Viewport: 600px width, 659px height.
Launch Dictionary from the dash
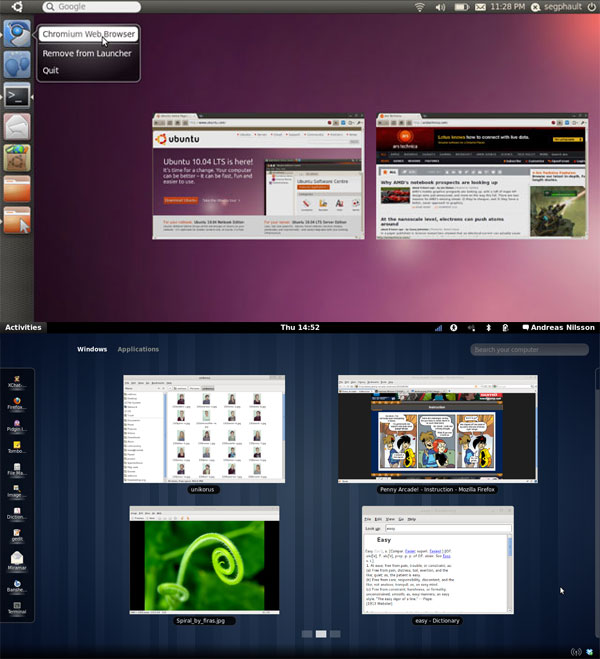[x=17, y=513]
